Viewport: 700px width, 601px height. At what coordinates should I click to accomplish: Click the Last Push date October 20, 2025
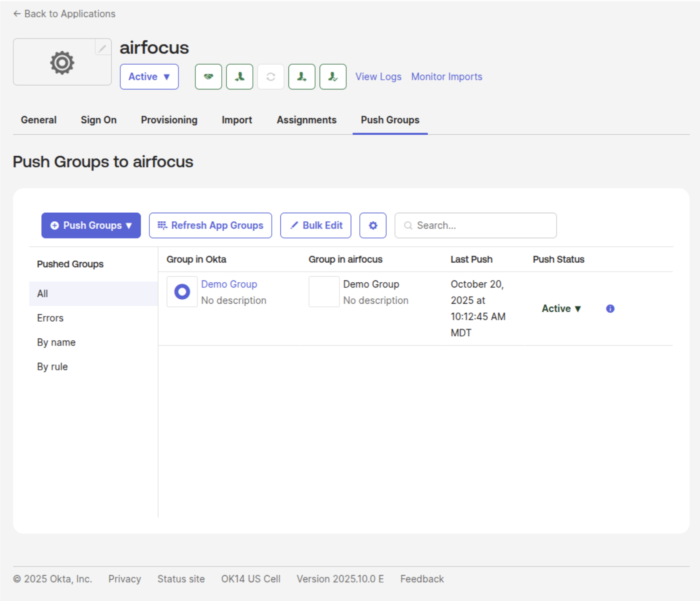(478, 309)
